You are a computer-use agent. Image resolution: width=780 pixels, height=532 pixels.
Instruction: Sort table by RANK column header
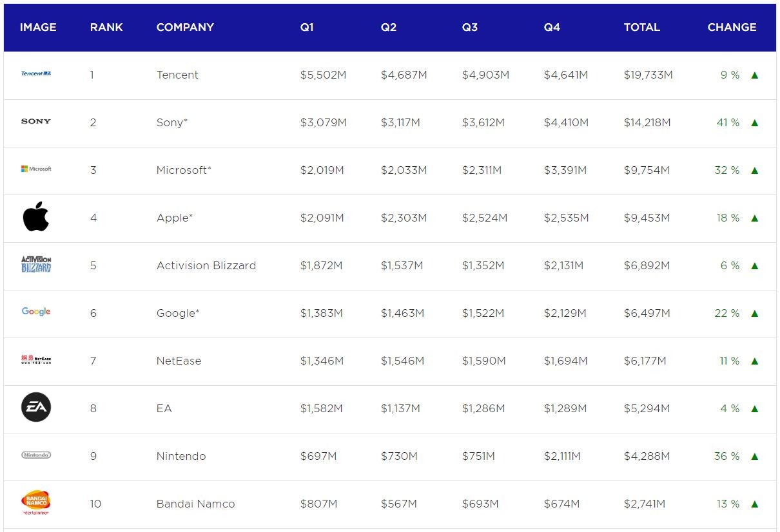106,27
